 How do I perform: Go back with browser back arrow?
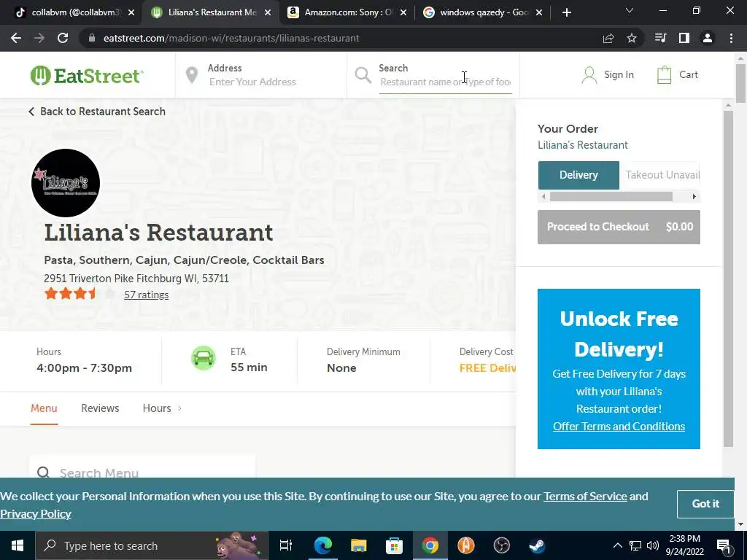point(16,38)
